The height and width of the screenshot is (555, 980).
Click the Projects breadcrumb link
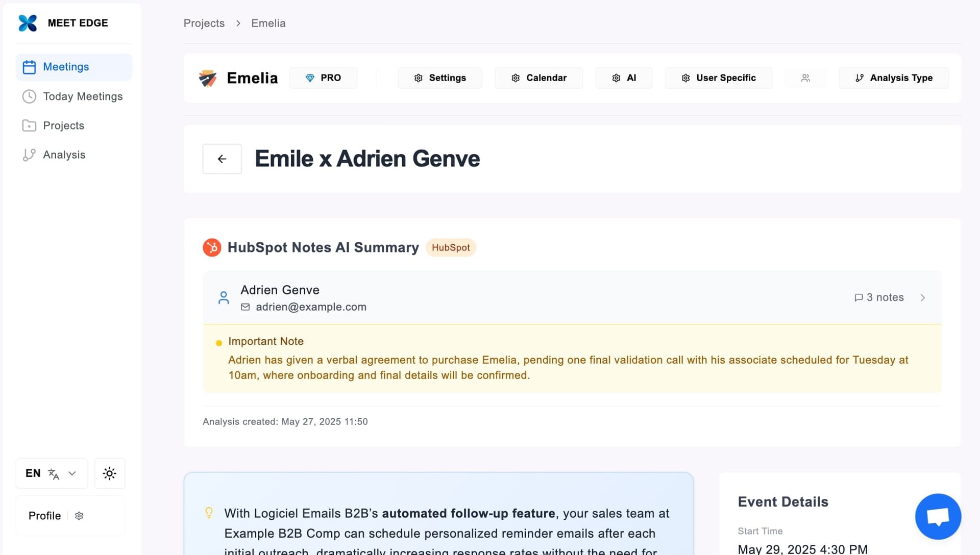(x=204, y=23)
